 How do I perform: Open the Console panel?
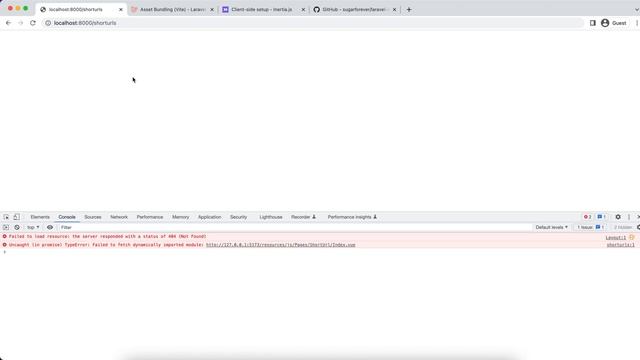click(x=67, y=217)
